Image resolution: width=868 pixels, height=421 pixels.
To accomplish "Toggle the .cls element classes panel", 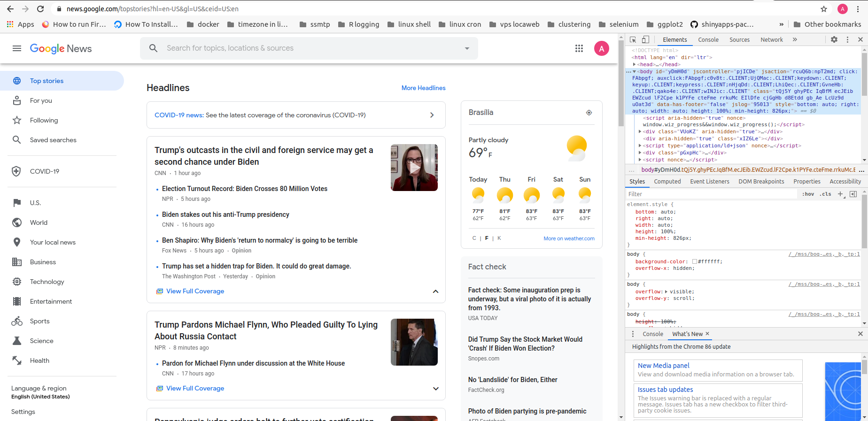I will pos(825,194).
